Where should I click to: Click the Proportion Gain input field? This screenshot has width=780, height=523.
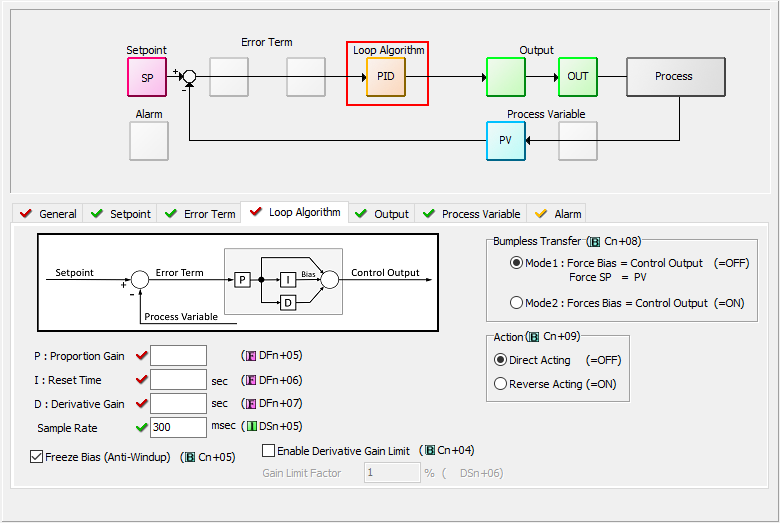(178, 356)
